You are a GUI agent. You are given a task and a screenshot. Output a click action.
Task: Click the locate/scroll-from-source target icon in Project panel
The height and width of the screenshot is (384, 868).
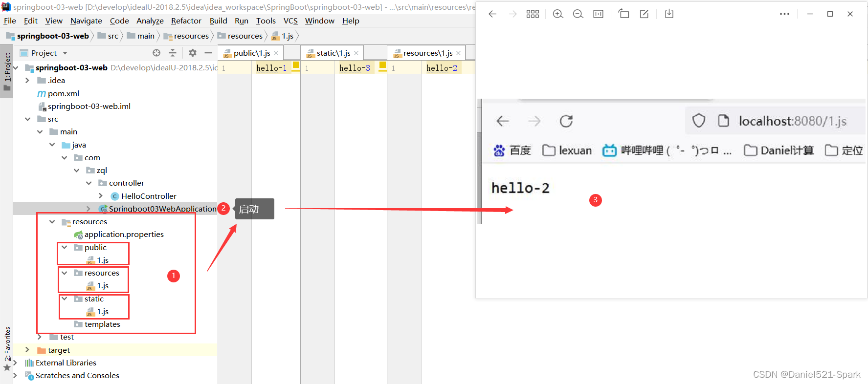point(156,53)
